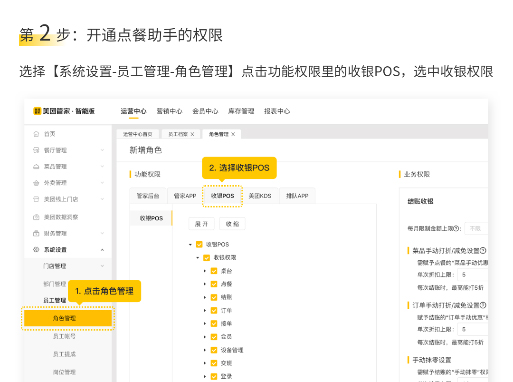Click the 美团管家 logo icon

click(x=37, y=111)
